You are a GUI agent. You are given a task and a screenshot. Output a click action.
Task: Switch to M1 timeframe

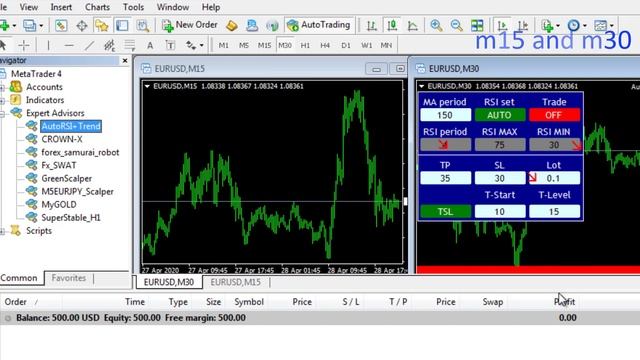tap(223, 45)
